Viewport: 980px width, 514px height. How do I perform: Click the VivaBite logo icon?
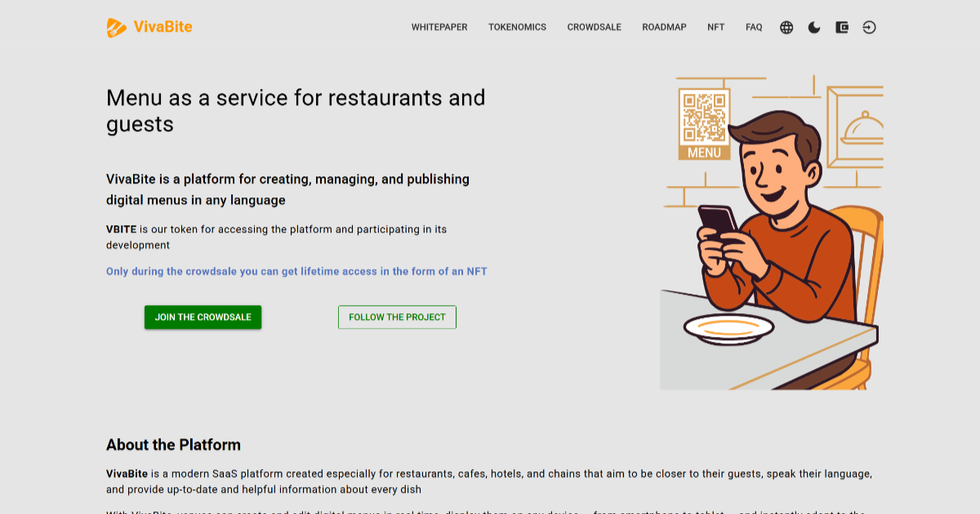click(x=117, y=28)
